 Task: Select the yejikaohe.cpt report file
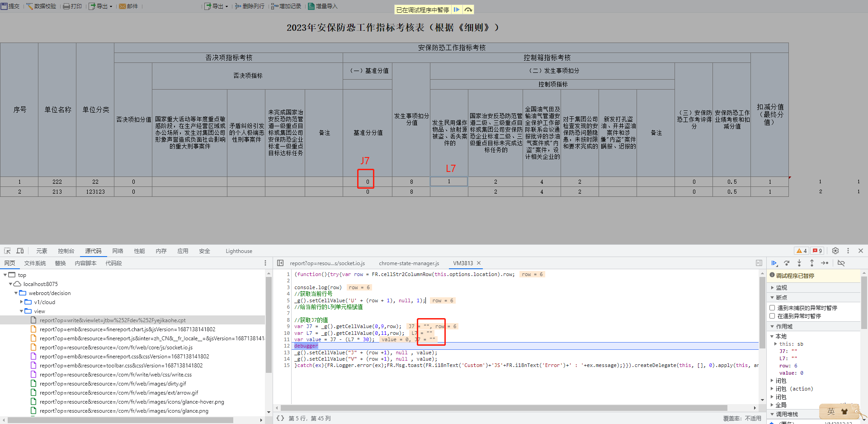(x=113, y=320)
